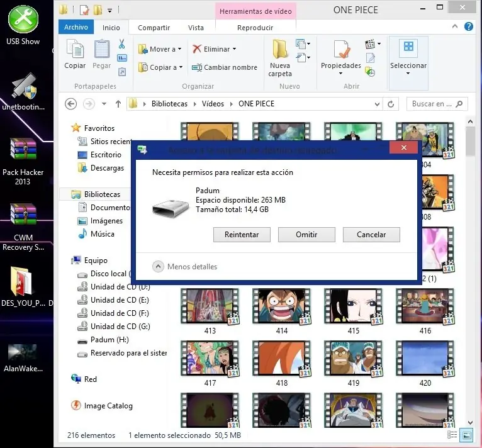Click the Reintentar button
Viewport: 482px width, 448px height.
tap(242, 235)
